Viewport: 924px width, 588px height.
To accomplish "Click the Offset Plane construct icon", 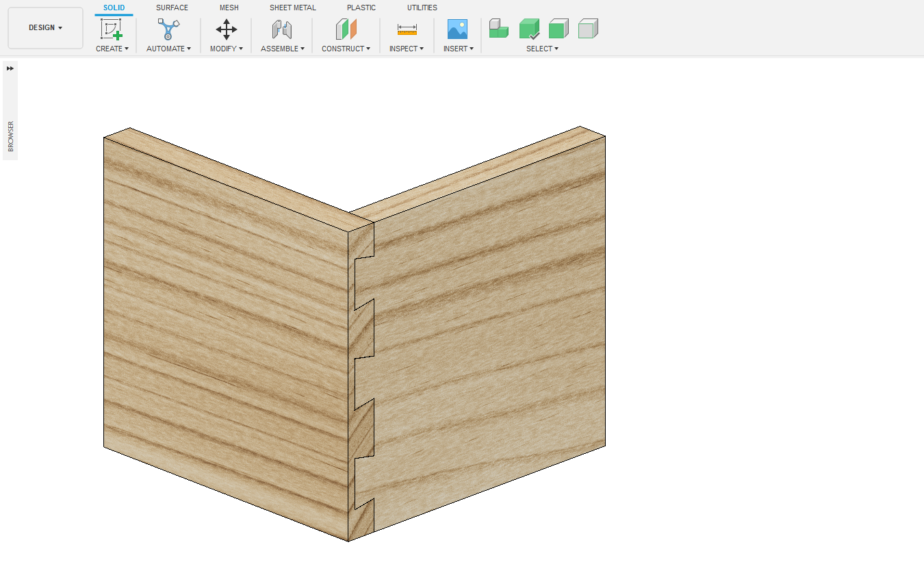I will pyautogui.click(x=346, y=29).
